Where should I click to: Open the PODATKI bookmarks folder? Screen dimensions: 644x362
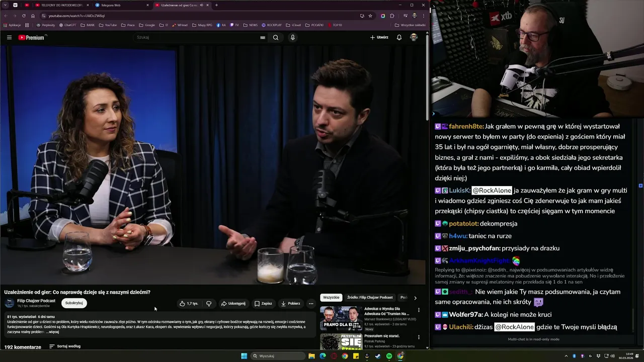click(314, 25)
